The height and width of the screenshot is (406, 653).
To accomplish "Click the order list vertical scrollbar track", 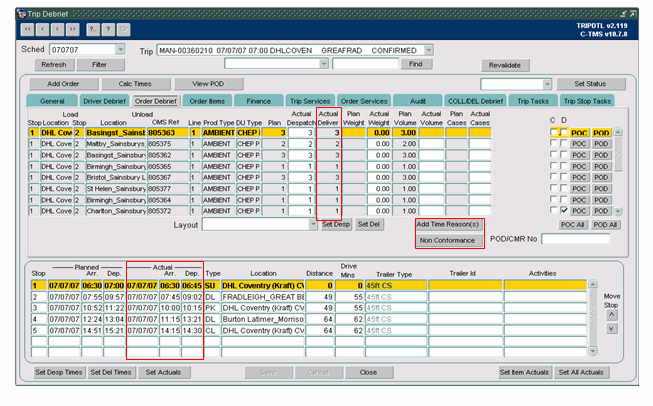I will click(x=618, y=172).
